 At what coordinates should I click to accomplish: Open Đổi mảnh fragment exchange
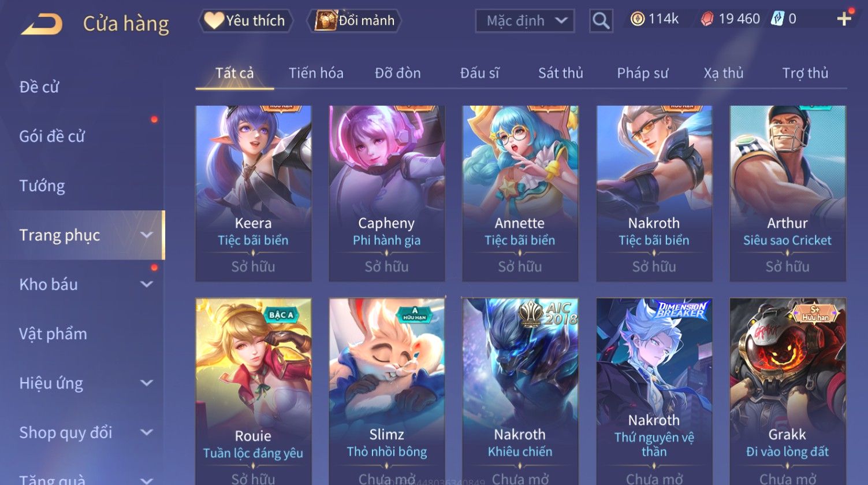pos(355,21)
